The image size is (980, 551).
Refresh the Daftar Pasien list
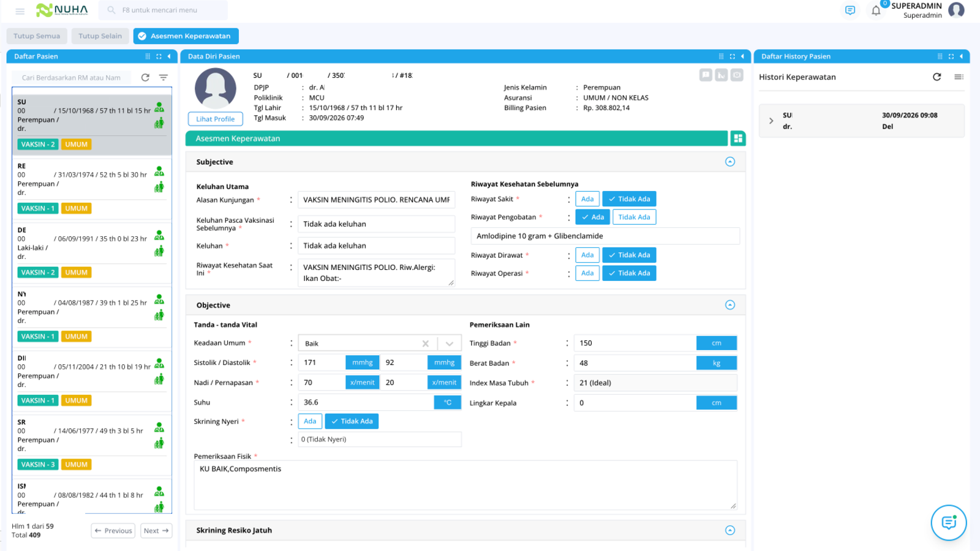coord(145,78)
